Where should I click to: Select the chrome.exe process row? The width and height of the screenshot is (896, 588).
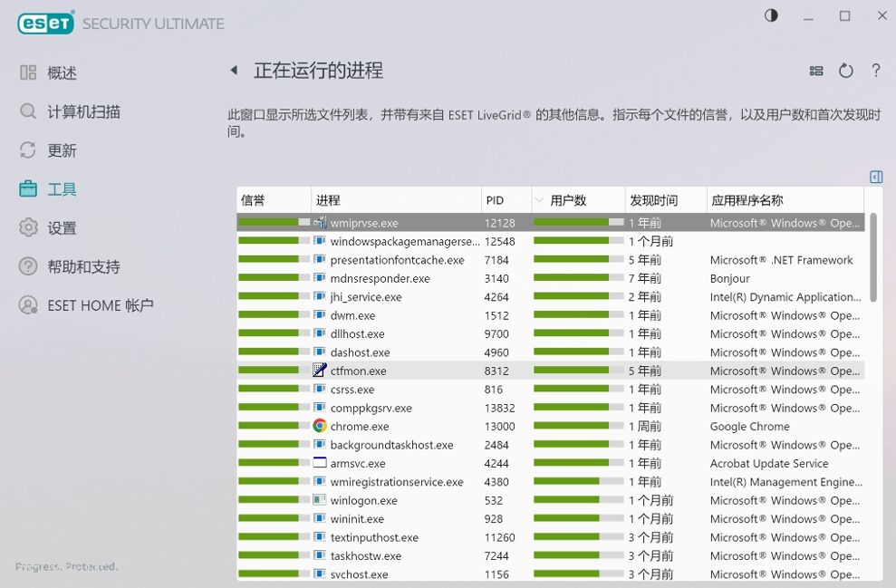click(360, 427)
